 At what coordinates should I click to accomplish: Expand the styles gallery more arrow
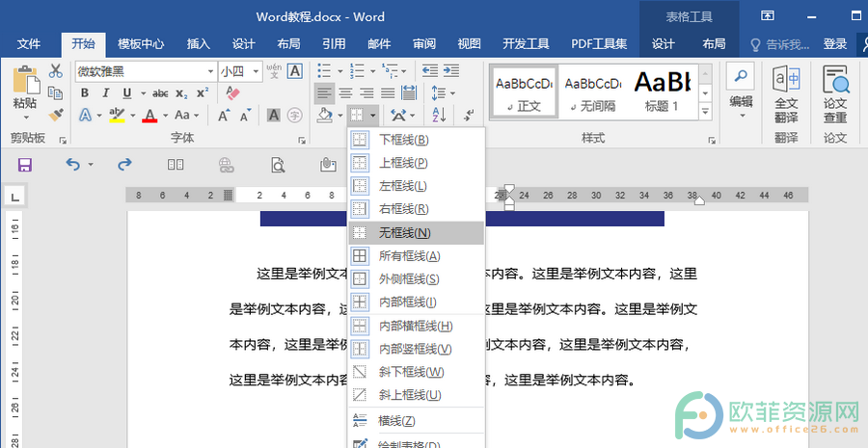[705, 111]
